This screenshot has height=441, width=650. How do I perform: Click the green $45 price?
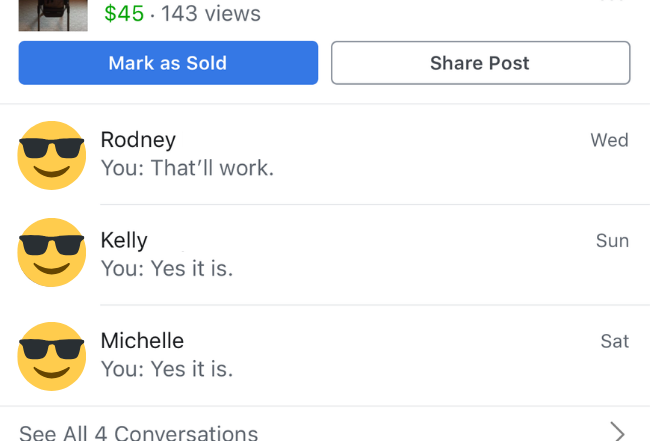coord(124,14)
